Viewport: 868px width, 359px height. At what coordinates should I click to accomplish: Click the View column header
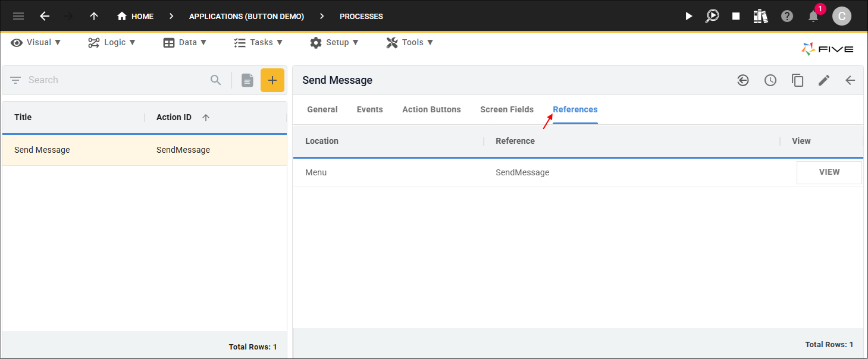[801, 141]
